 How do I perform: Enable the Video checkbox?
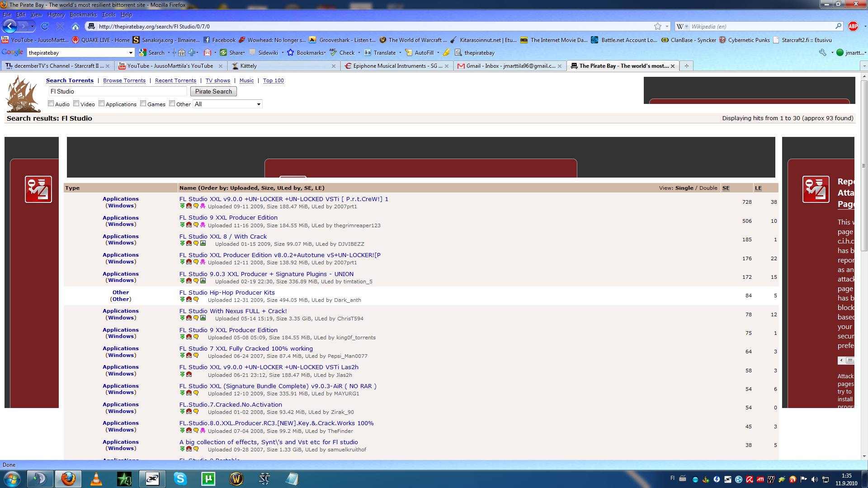76,103
